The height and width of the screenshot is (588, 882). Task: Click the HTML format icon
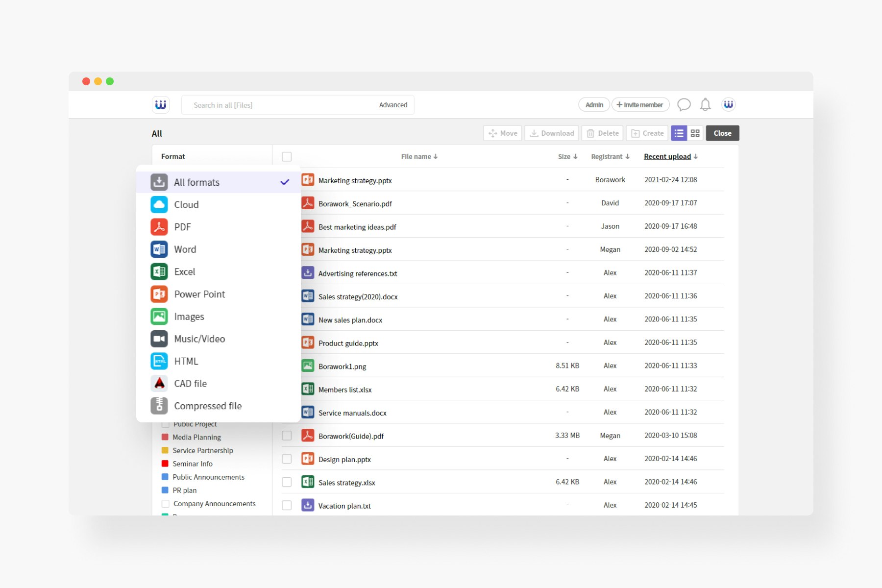159,361
